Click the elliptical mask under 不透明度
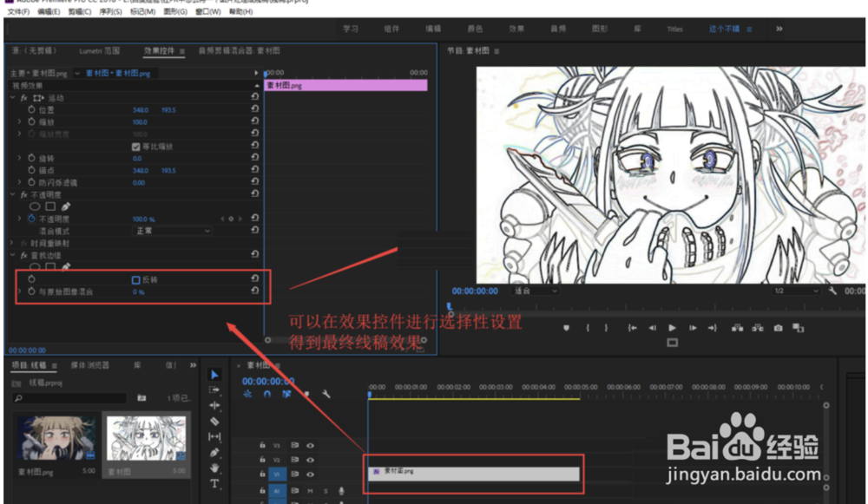The width and height of the screenshot is (868, 504). tap(35, 206)
